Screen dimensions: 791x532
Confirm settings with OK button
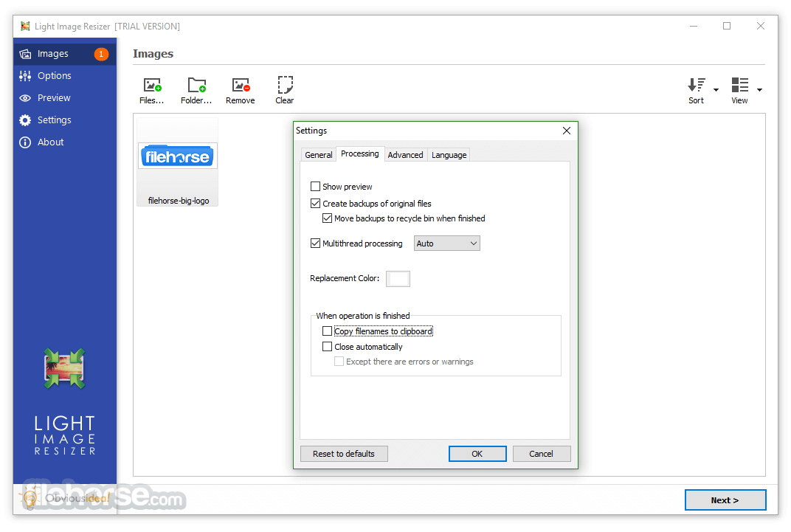coord(477,454)
